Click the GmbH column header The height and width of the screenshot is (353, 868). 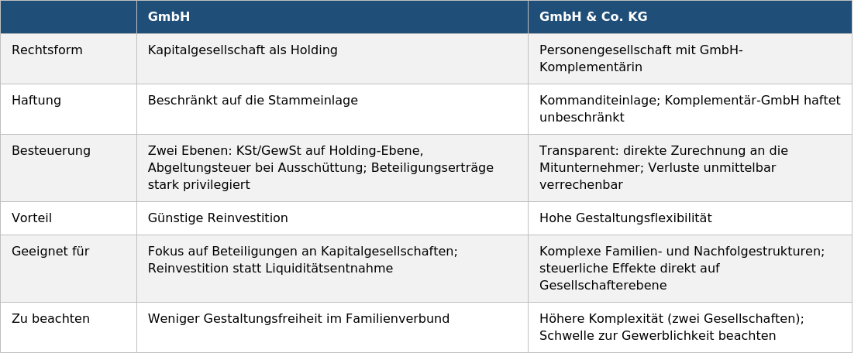point(332,16)
